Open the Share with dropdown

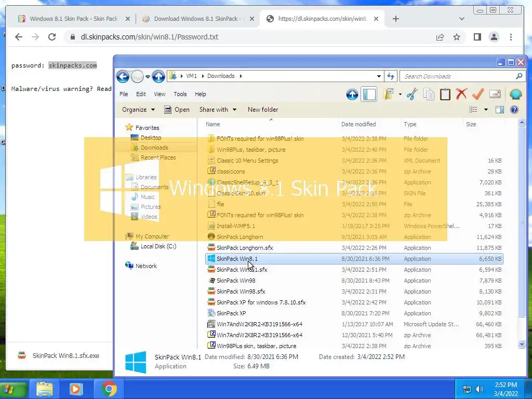(x=218, y=110)
